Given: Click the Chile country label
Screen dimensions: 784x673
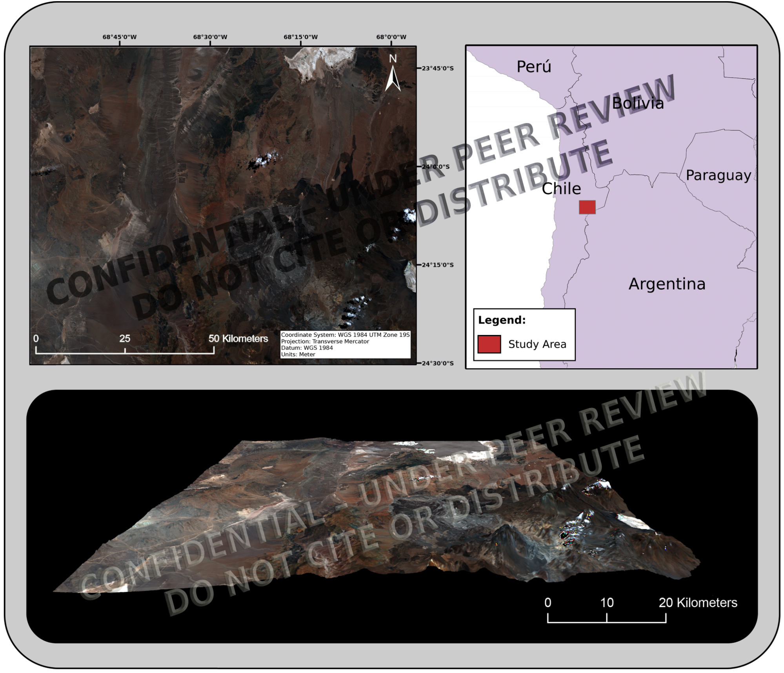Looking at the screenshot, I should tap(561, 189).
